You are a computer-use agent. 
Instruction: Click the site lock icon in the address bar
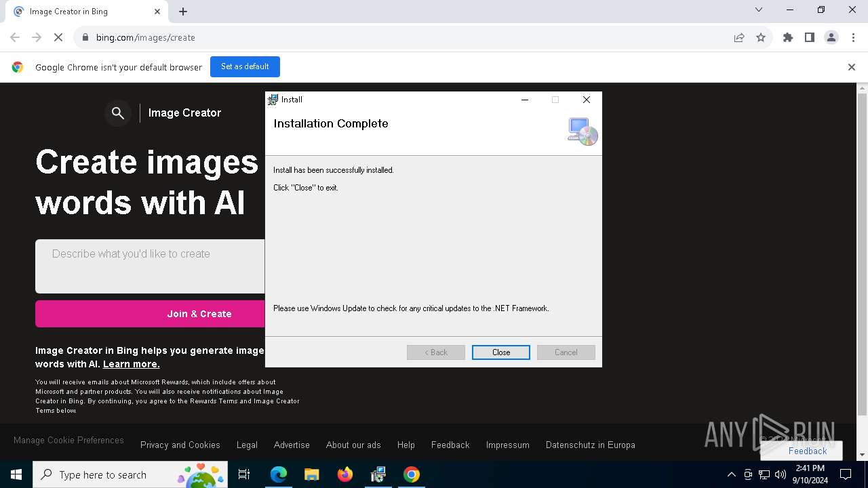click(x=85, y=38)
